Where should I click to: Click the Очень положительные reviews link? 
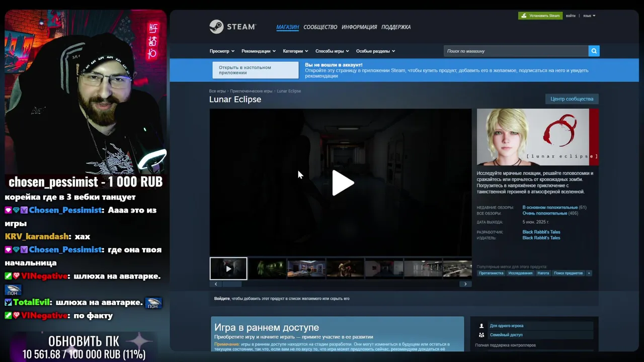coord(546,213)
